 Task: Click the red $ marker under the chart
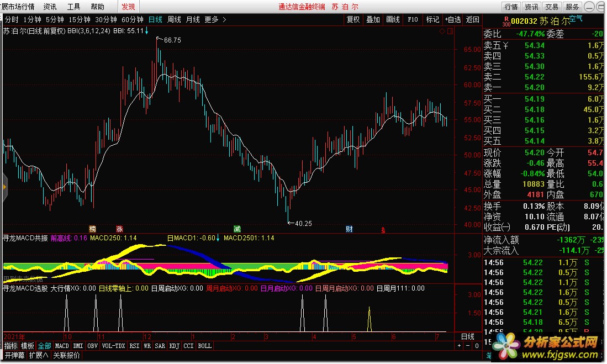(x=383, y=230)
